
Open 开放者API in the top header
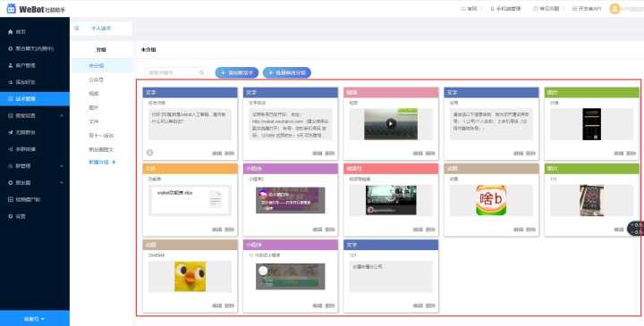point(587,9)
